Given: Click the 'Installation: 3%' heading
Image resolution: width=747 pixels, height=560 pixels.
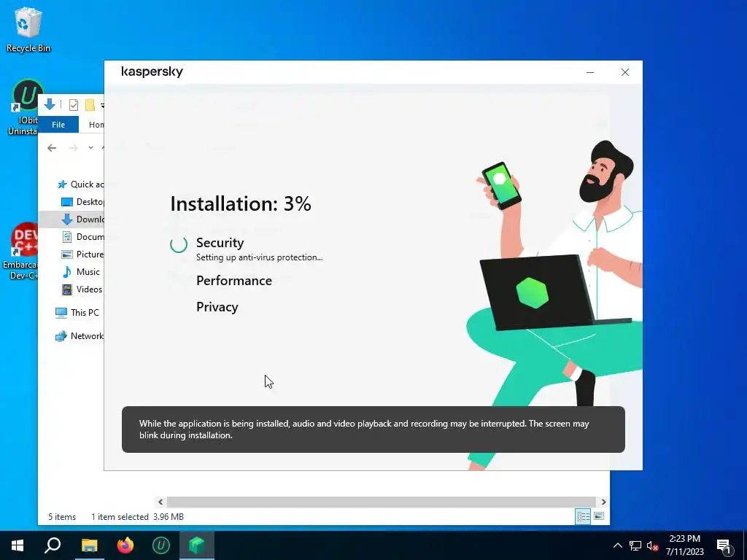Looking at the screenshot, I should [241, 204].
